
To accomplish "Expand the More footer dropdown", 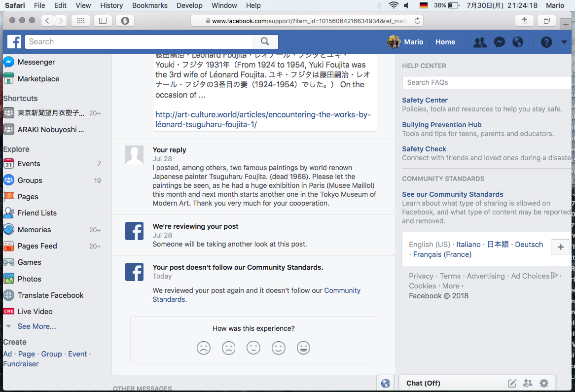I will point(453,286).
